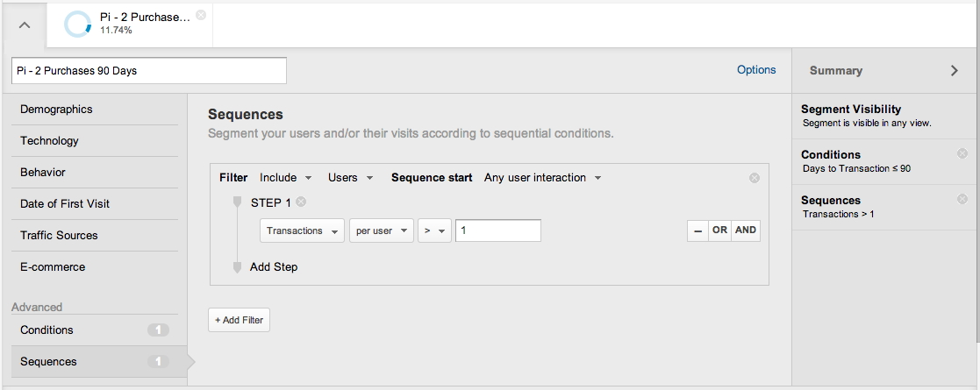Click the segment percentage donut icon
980x390 pixels.
pyautogui.click(x=78, y=25)
